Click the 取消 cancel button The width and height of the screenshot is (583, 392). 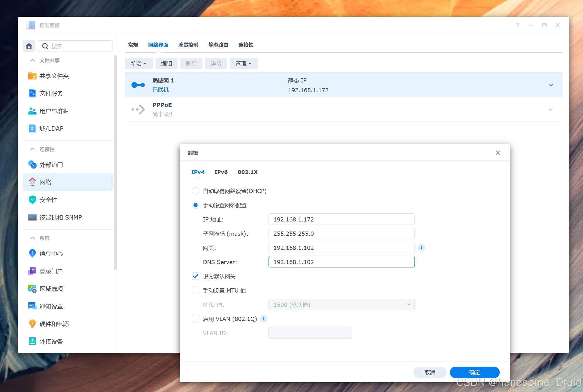pyautogui.click(x=430, y=372)
